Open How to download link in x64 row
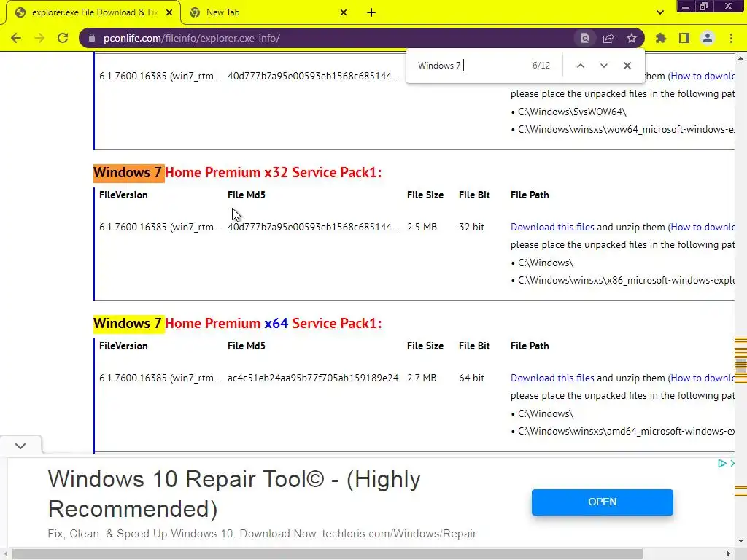 point(703,378)
